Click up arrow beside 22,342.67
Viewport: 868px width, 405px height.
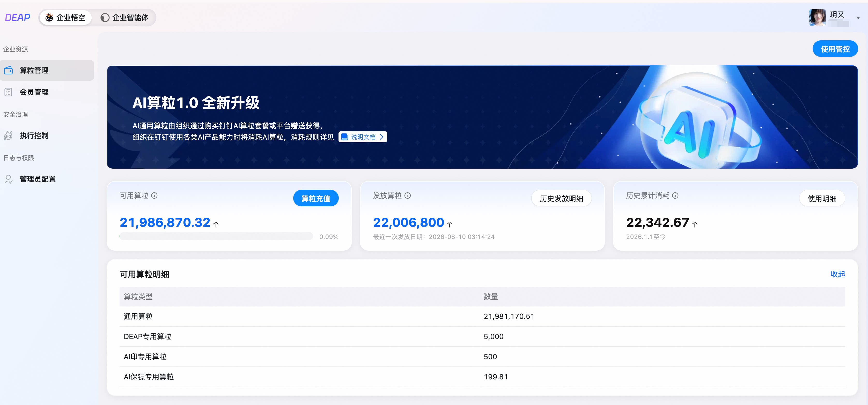(x=694, y=224)
